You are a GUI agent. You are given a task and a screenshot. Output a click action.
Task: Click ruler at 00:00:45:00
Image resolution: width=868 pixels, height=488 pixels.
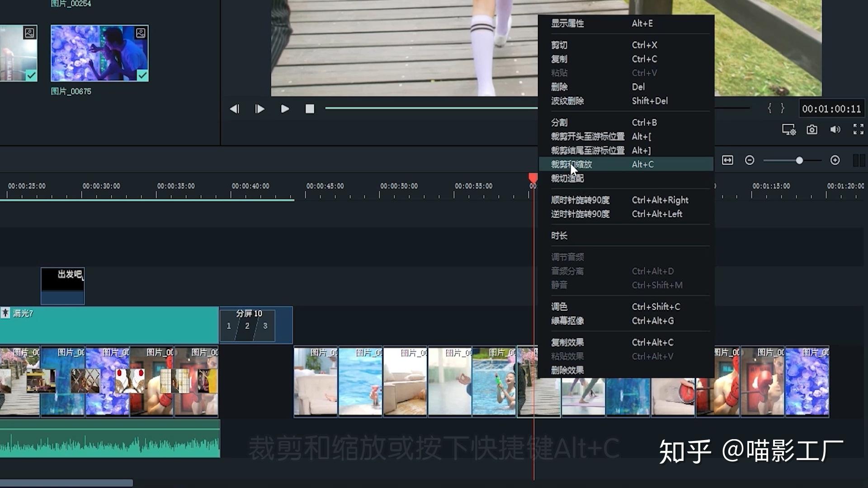(x=325, y=186)
